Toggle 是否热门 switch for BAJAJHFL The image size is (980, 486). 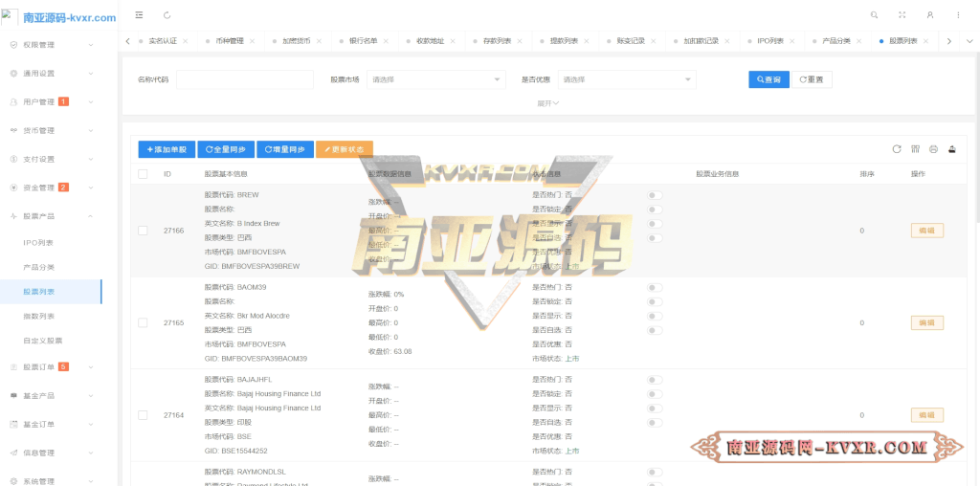click(655, 380)
